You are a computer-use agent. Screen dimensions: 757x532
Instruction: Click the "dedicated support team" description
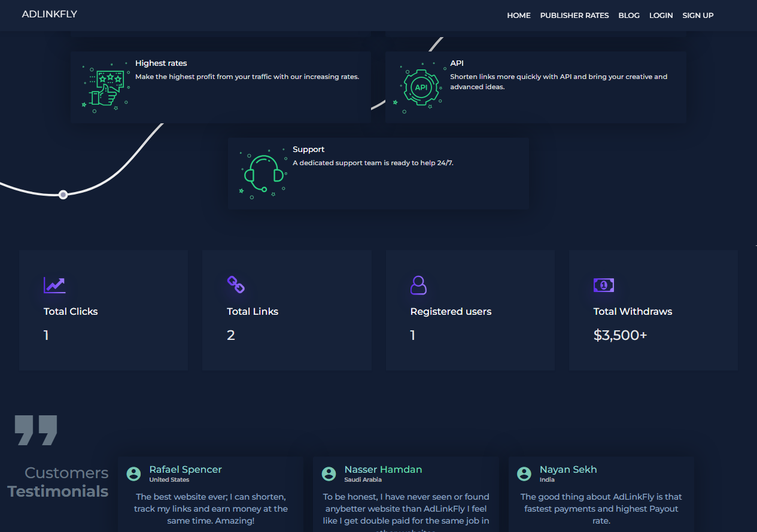(x=373, y=163)
